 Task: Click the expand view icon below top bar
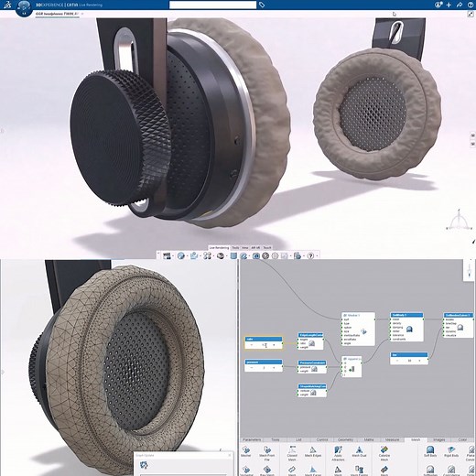click(471, 14)
